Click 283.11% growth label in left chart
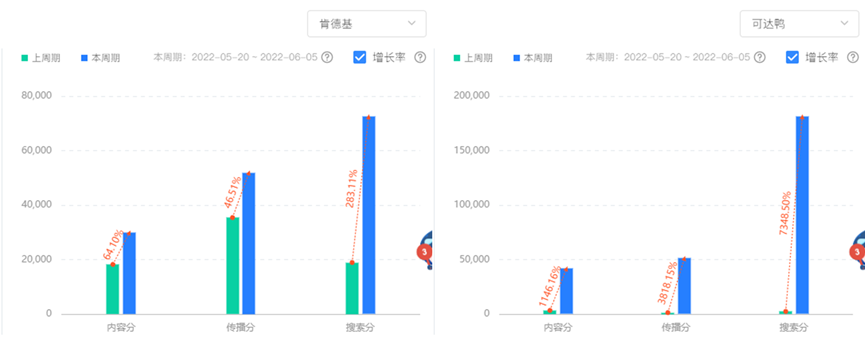 (x=351, y=188)
